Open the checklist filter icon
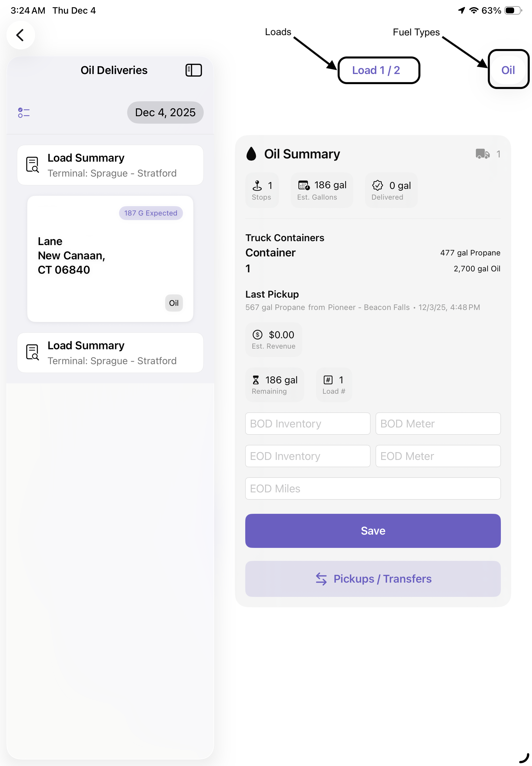This screenshot has width=532, height=766. pyautogui.click(x=24, y=113)
